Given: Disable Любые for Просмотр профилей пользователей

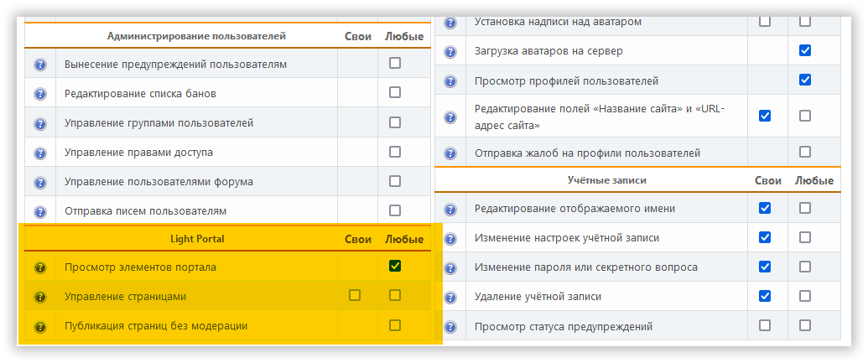Looking at the screenshot, I should 805,80.
